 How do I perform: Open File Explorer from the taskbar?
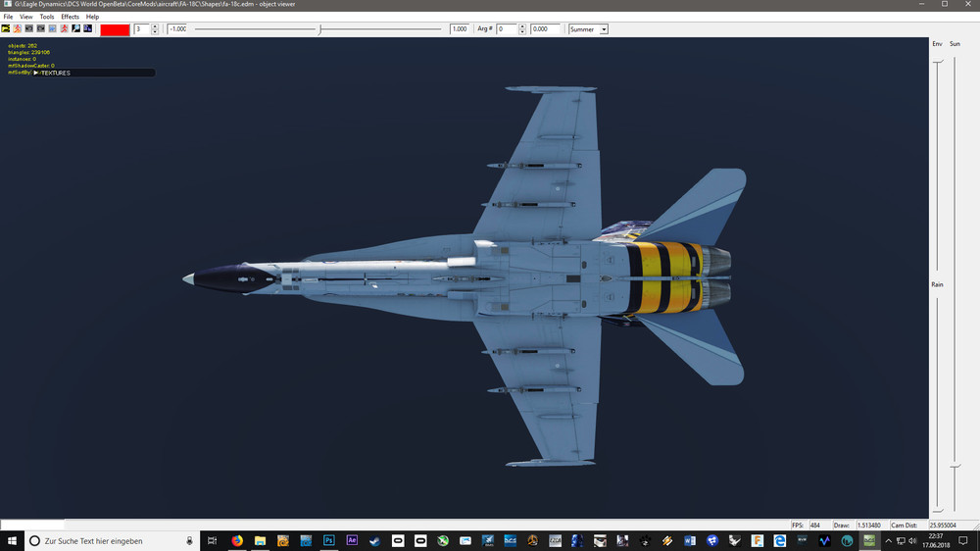click(260, 541)
